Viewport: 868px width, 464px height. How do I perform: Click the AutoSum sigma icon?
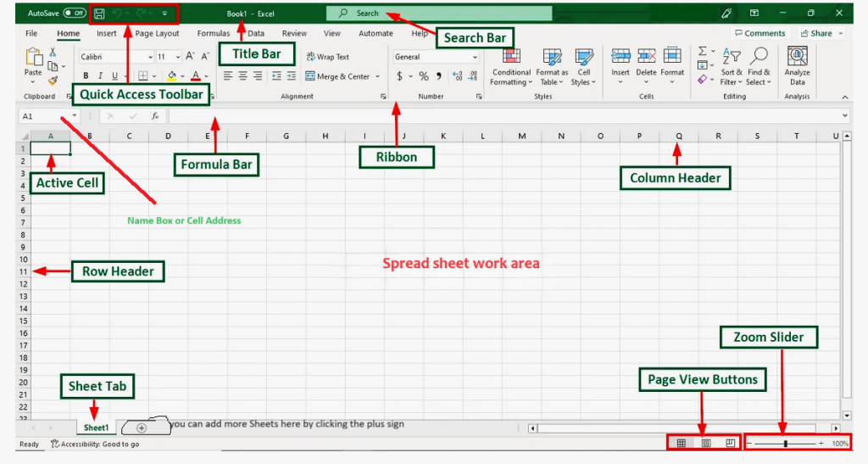[702, 51]
